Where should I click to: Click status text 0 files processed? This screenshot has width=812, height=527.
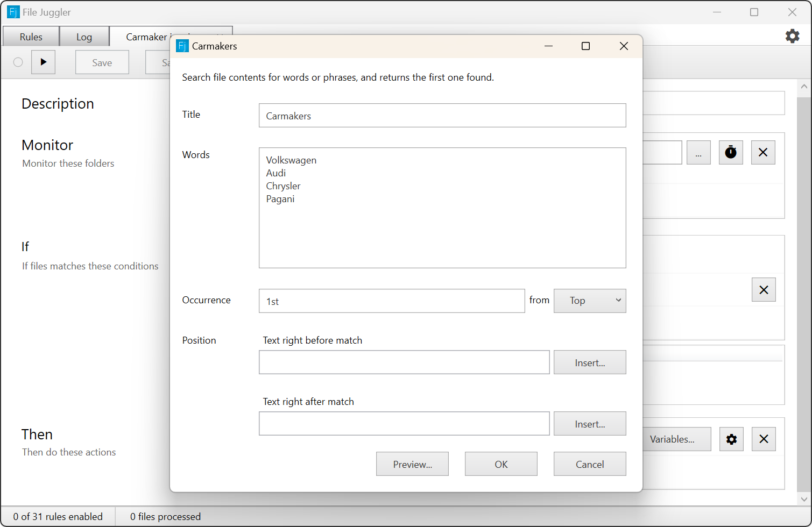[166, 517]
